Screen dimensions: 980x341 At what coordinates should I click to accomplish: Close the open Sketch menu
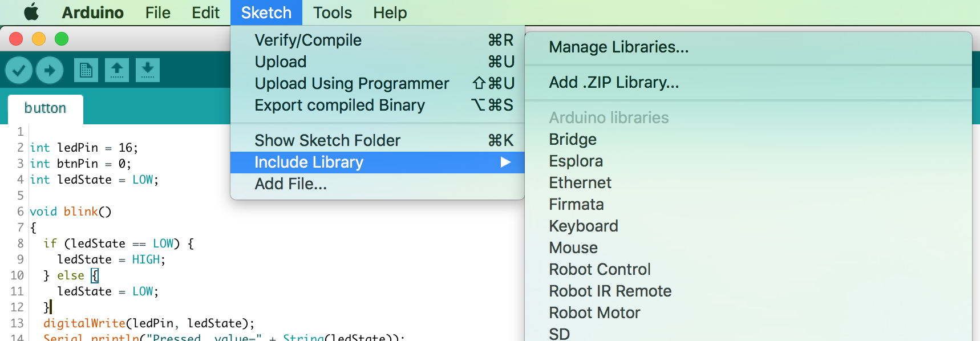(x=266, y=13)
